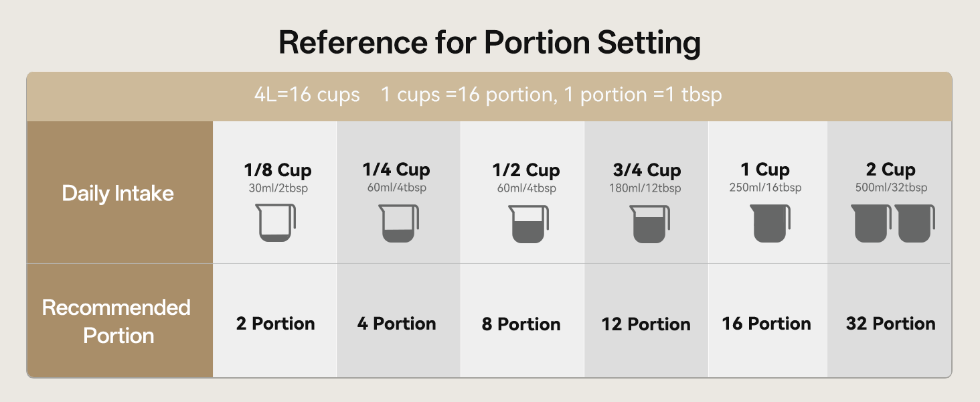Click the 3/4 Cup measuring cup icon
This screenshot has width=980, height=402.
tap(648, 223)
